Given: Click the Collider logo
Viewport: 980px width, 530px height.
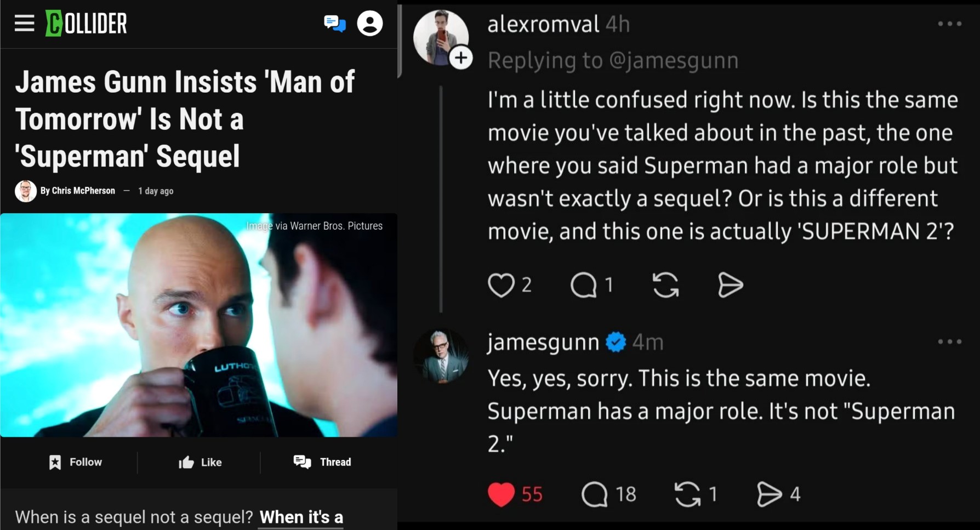Looking at the screenshot, I should click(x=86, y=24).
